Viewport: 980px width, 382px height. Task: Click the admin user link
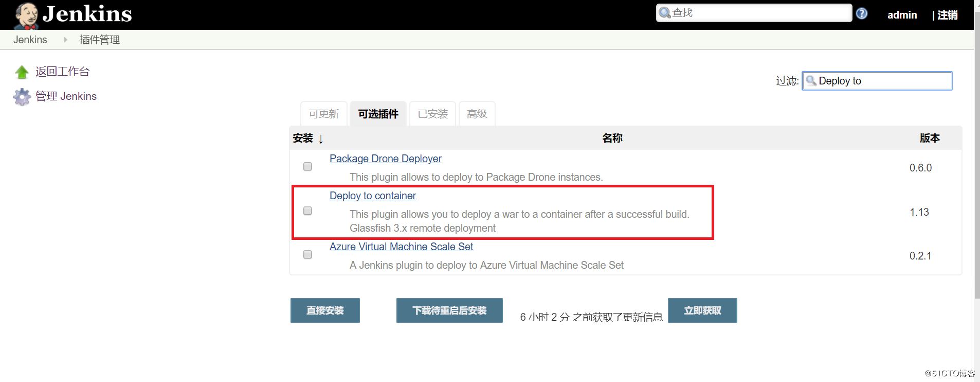click(x=902, y=15)
